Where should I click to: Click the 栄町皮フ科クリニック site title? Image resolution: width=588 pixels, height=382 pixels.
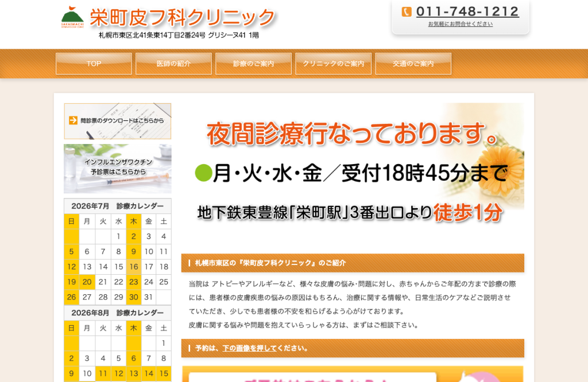[x=183, y=18]
